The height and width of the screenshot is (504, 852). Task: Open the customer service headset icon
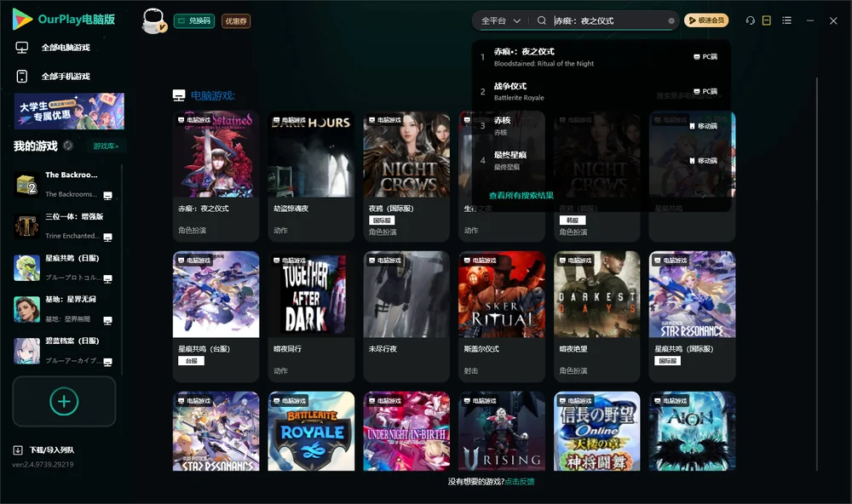click(751, 20)
